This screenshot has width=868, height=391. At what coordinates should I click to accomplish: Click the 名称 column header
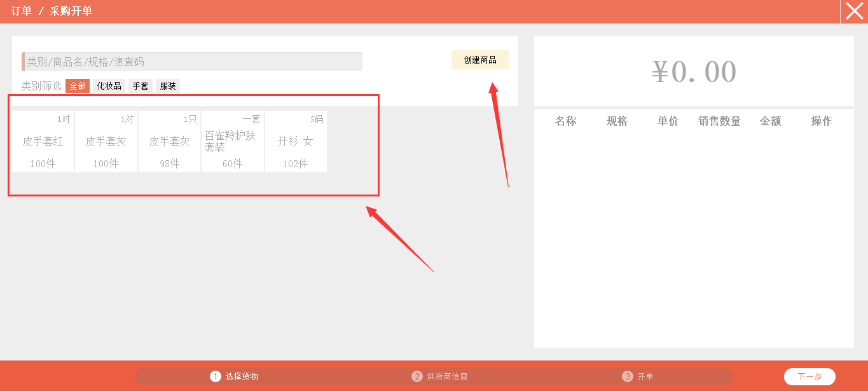[565, 121]
